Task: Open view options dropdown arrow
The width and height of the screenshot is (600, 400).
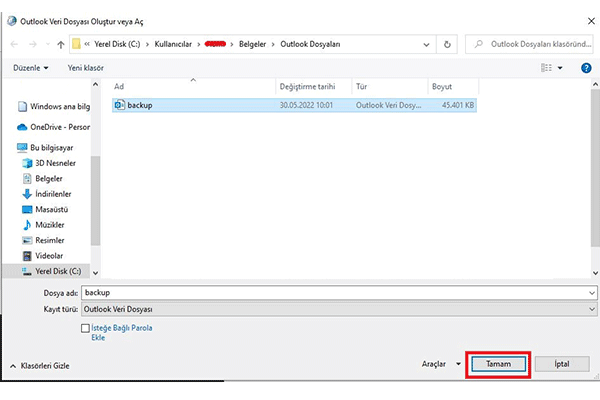Action: (560, 68)
